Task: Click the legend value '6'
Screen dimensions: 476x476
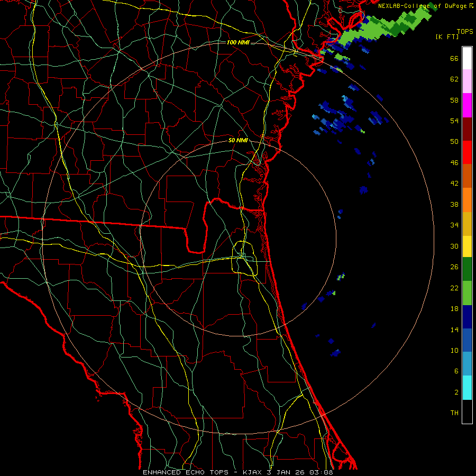Action: click(456, 371)
